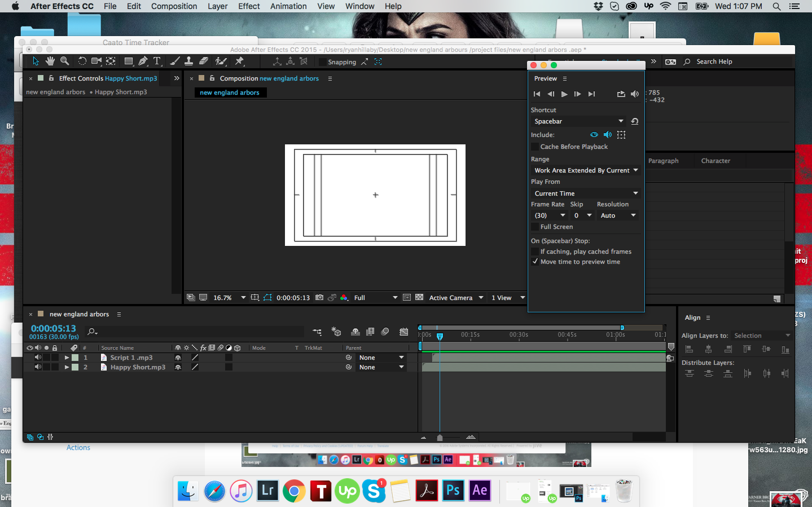
Task: Click the grid and guide options icon
Action: pos(255,297)
